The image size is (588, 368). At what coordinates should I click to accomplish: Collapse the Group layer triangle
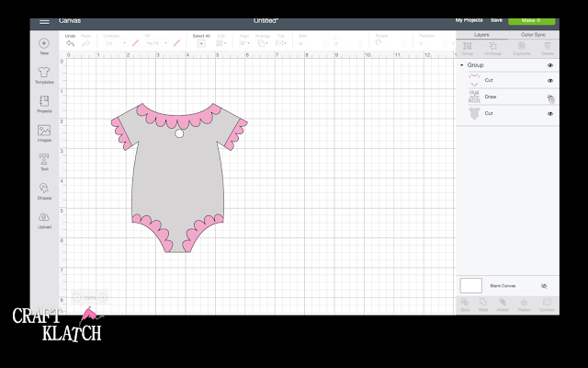click(461, 65)
